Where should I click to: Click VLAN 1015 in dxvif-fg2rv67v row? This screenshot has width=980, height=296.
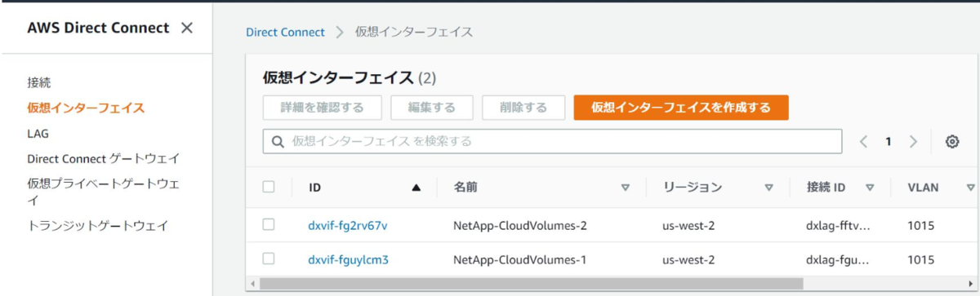(920, 226)
